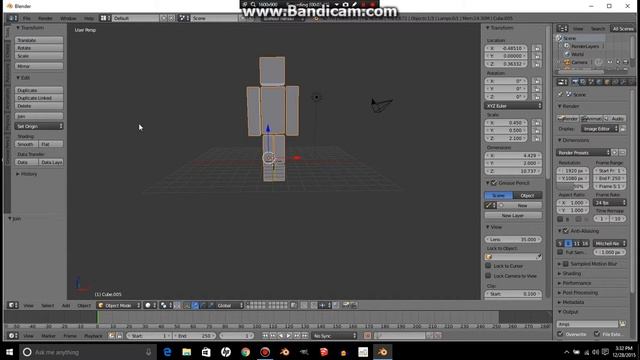Click the outliner editor type icon
Viewport: 640px width, 360px height.
click(561, 29)
